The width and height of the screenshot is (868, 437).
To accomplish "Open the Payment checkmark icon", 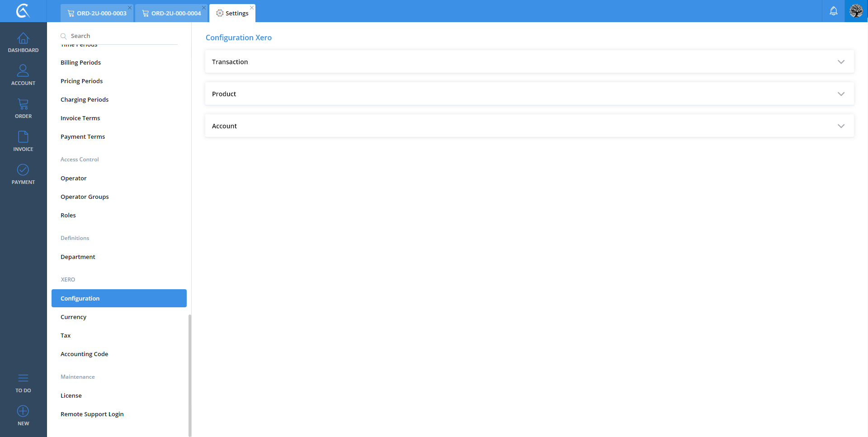I will [x=23, y=170].
